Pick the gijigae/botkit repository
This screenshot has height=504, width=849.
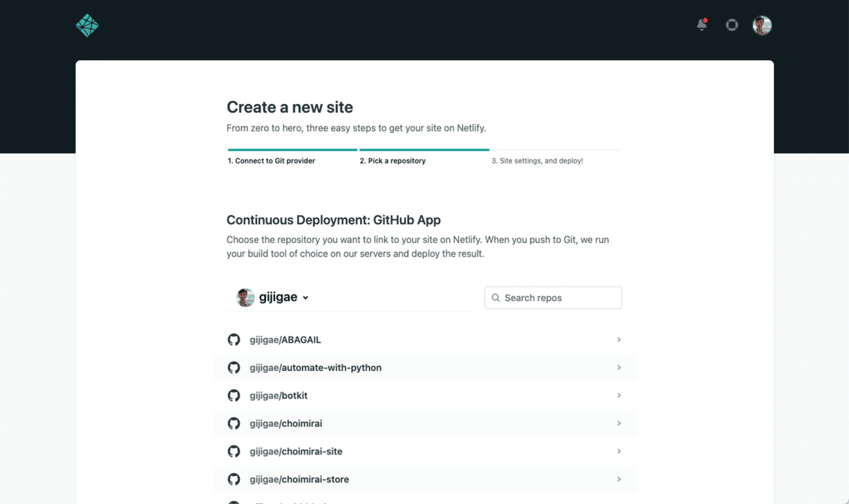[279, 396]
